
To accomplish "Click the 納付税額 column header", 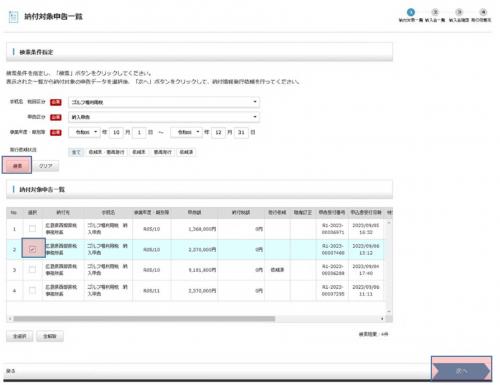I will (x=241, y=213).
